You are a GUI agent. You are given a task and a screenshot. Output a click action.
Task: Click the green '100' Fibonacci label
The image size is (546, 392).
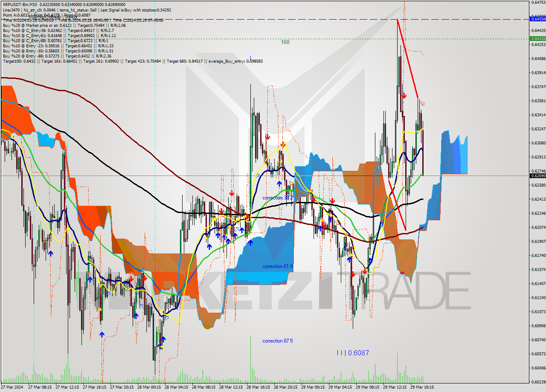[x=285, y=42]
